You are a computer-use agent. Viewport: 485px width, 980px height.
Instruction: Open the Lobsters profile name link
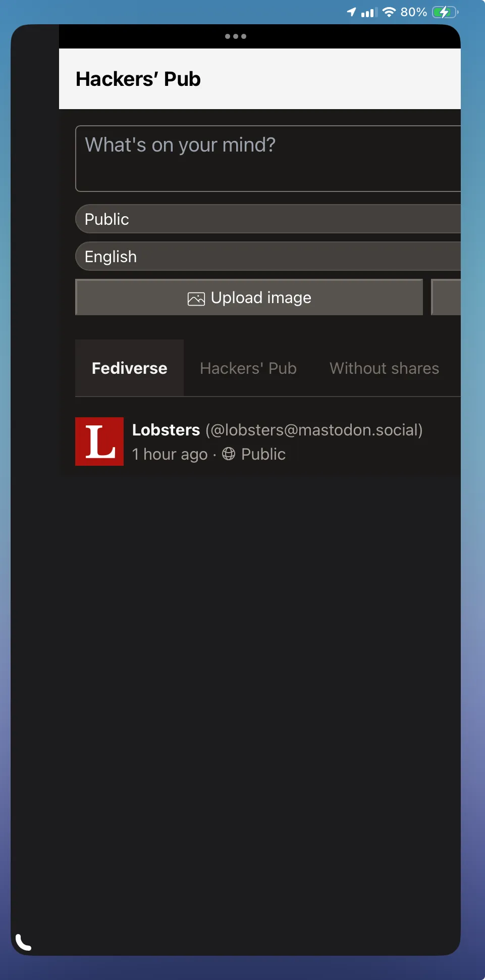pyautogui.click(x=166, y=430)
